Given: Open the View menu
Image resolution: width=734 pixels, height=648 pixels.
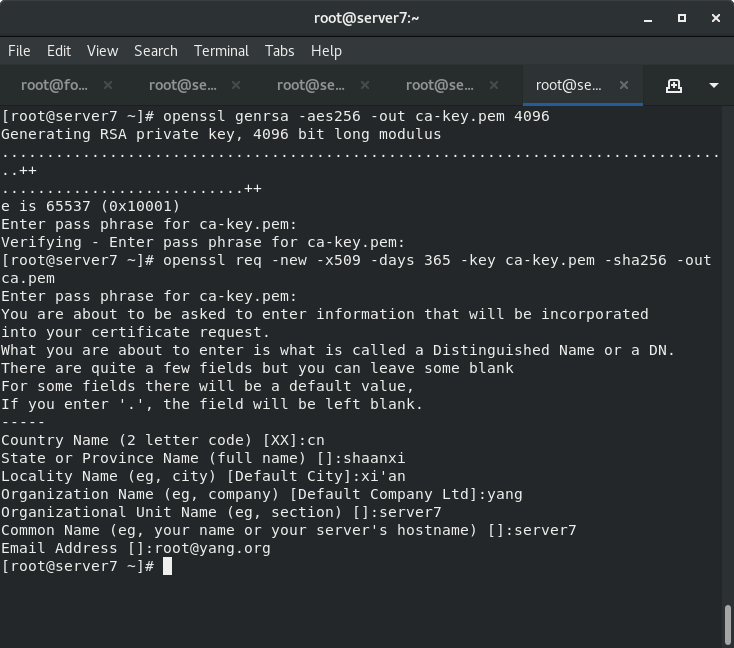Looking at the screenshot, I should click(x=103, y=51).
